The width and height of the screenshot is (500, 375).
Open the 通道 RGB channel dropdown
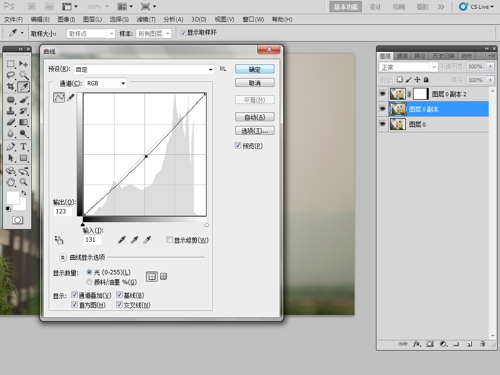(x=106, y=83)
